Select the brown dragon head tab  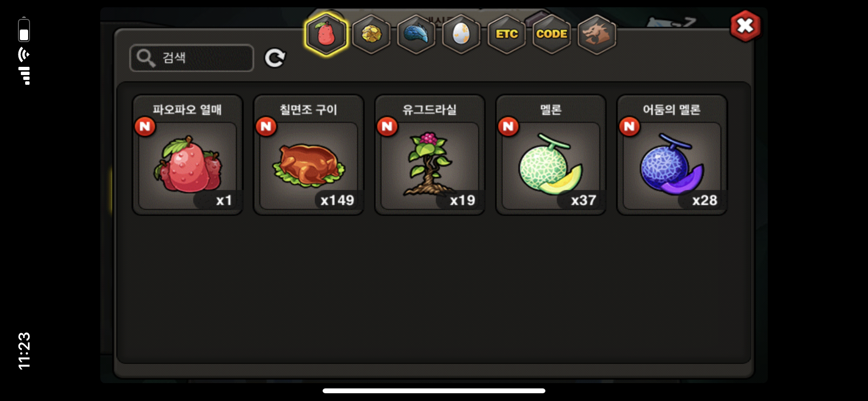pyautogui.click(x=597, y=34)
